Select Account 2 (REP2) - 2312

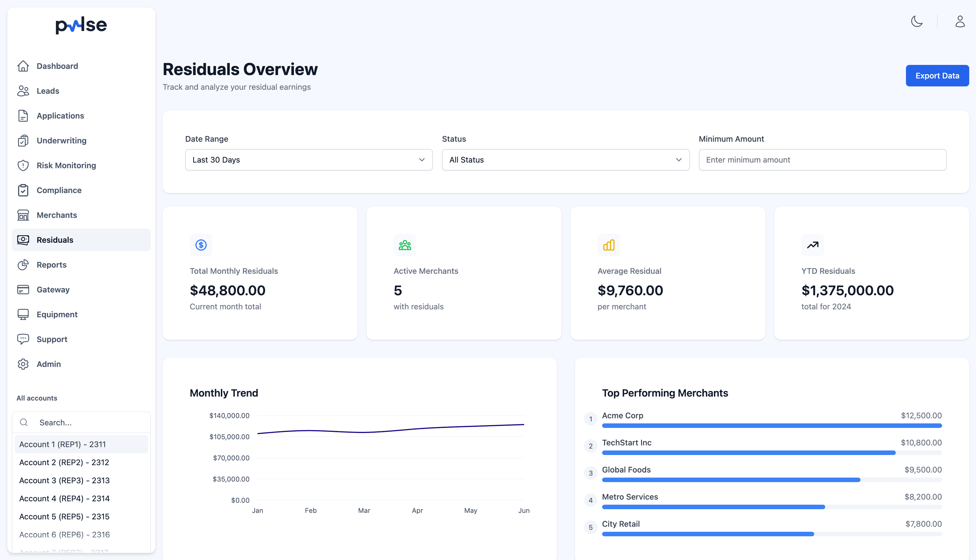coord(64,462)
